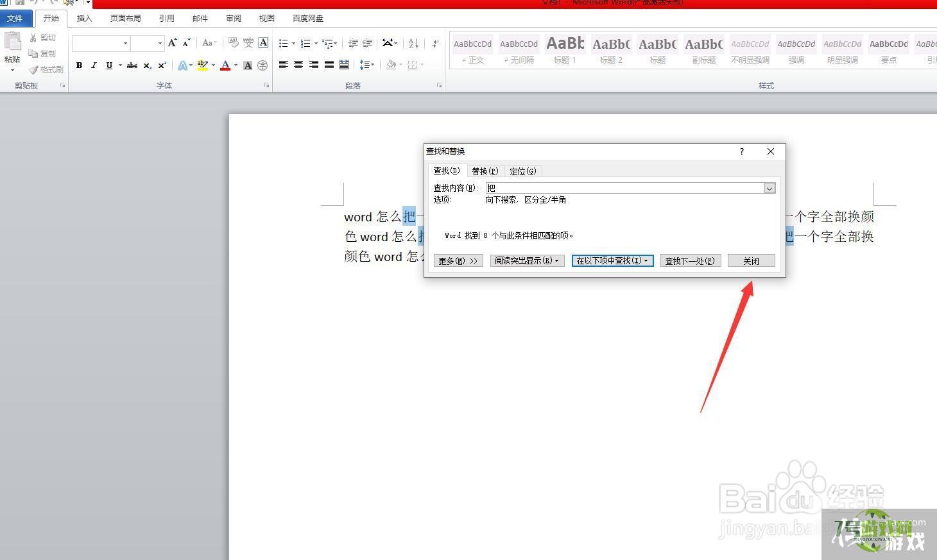This screenshot has height=560, width=937.
Task: Apply character shading icon
Action: coord(248,65)
